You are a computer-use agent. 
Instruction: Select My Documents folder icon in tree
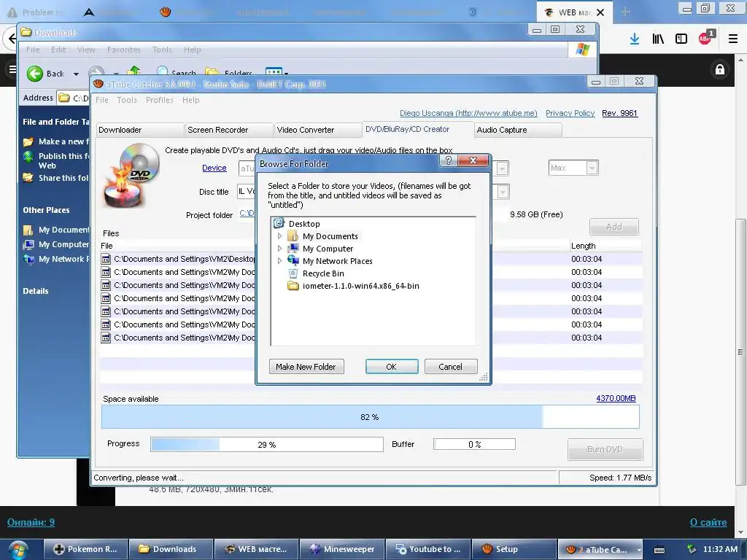tap(293, 236)
